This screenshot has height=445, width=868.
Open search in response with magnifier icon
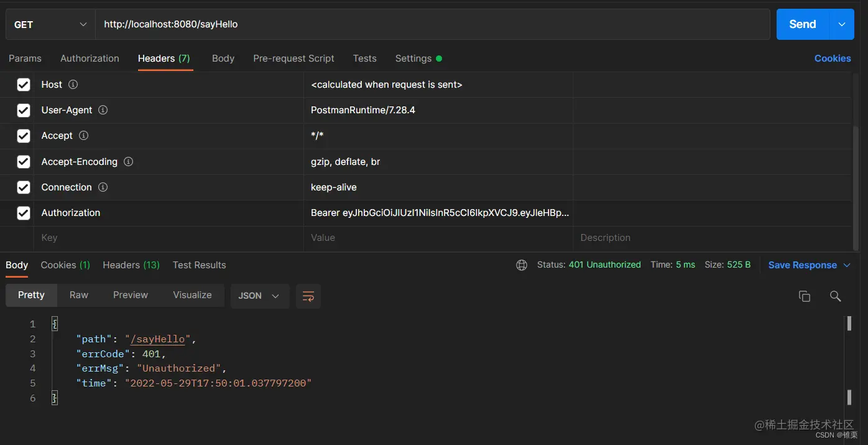pos(836,296)
